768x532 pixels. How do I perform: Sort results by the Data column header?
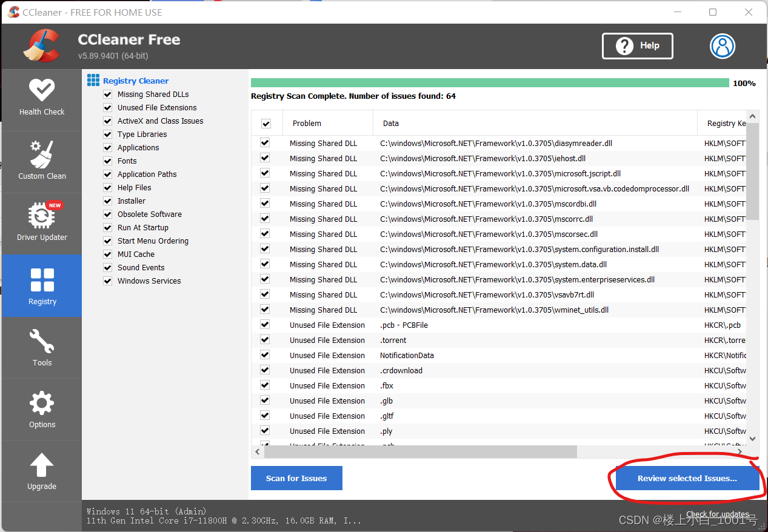535,123
